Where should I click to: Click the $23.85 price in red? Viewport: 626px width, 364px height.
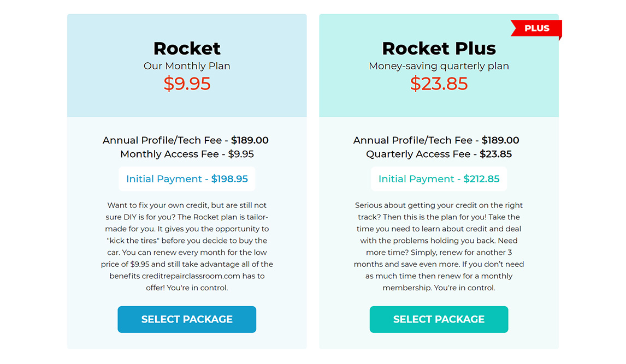(x=439, y=83)
